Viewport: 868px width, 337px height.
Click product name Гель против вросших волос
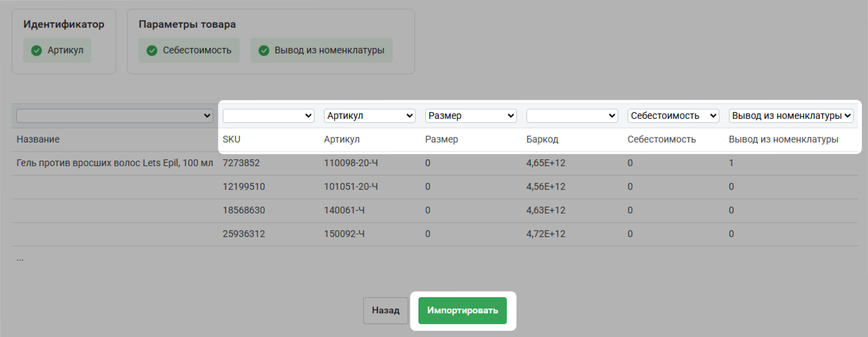115,163
